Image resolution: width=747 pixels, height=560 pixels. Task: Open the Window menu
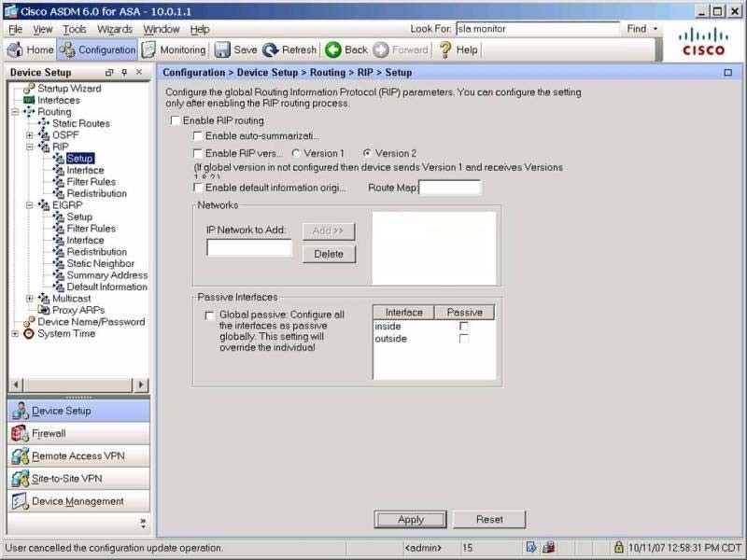pyautogui.click(x=161, y=29)
